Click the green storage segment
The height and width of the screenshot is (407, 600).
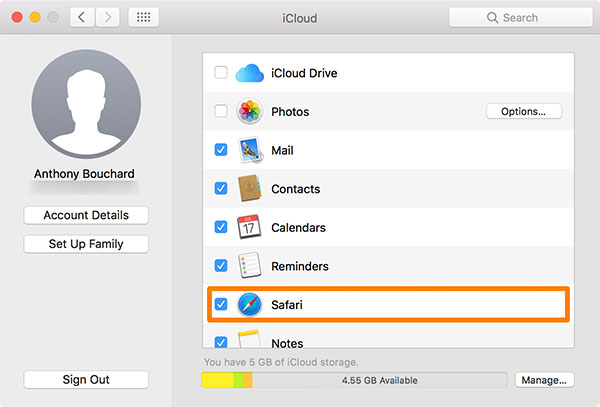tap(238, 380)
